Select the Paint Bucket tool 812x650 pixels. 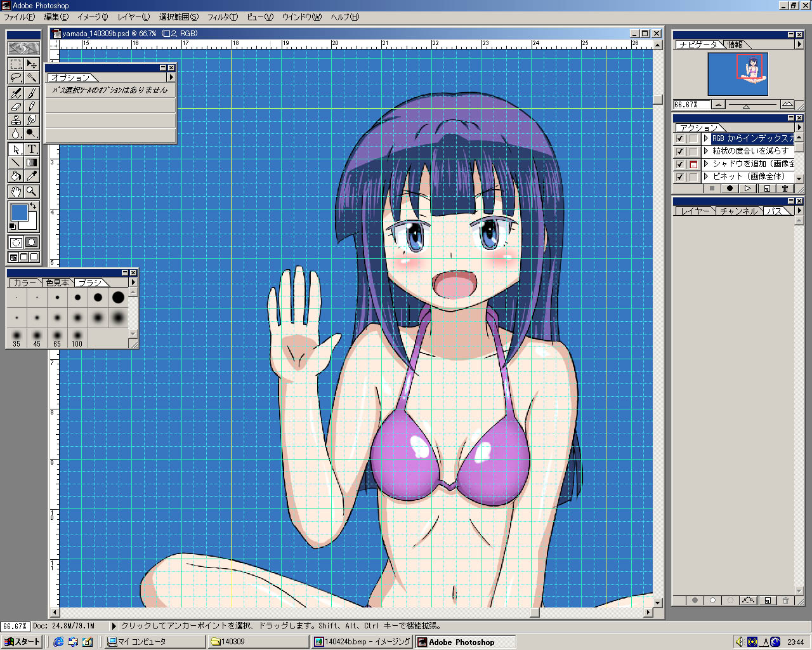pyautogui.click(x=16, y=176)
